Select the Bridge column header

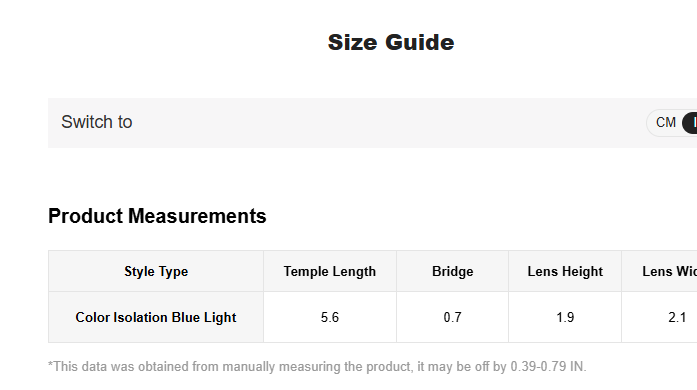pyautogui.click(x=453, y=271)
